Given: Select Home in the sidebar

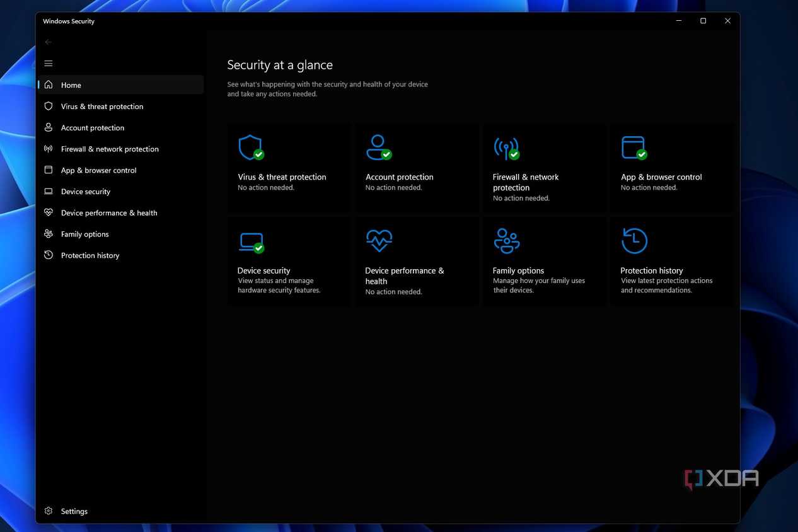Looking at the screenshot, I should tap(121, 85).
